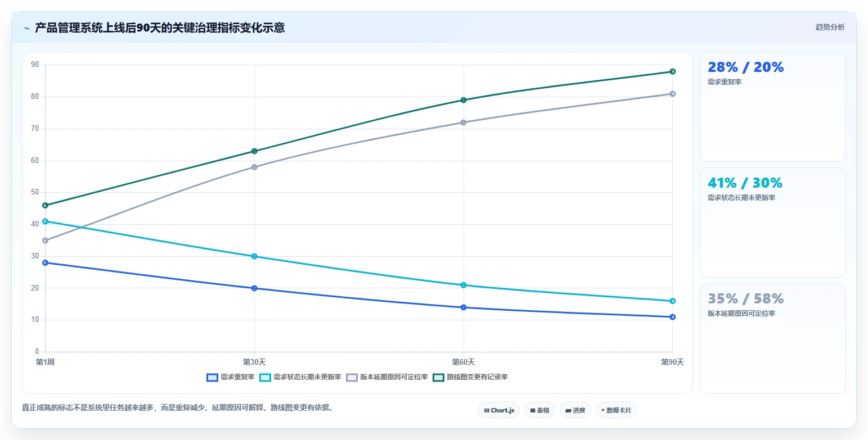
Task: Select the 进度 chip
Action: tap(575, 410)
